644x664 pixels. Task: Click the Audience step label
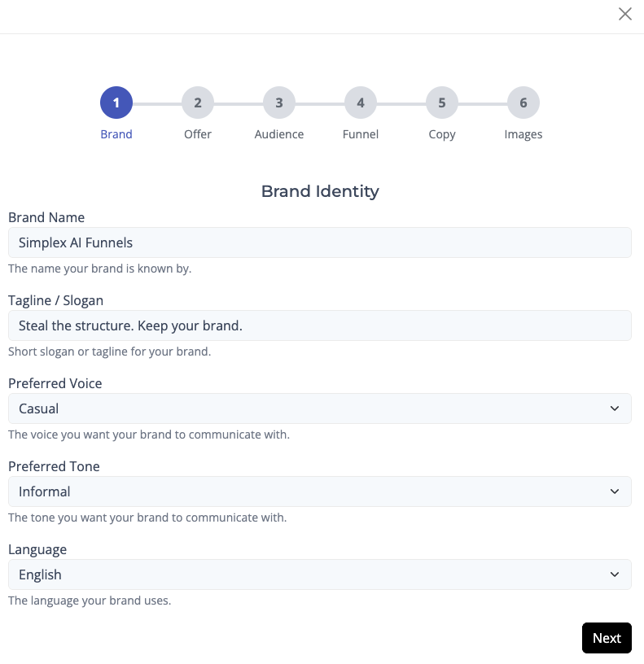[279, 134]
